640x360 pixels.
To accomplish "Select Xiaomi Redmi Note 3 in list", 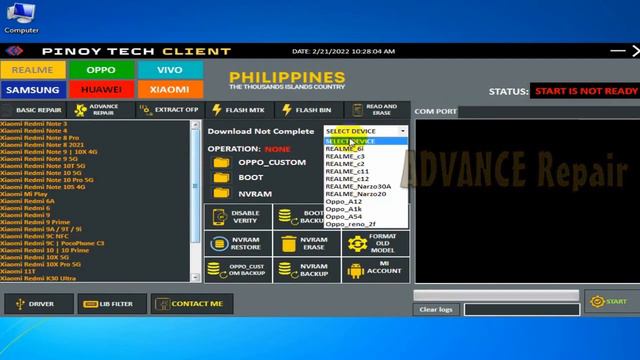I will pyautogui.click(x=33, y=124).
